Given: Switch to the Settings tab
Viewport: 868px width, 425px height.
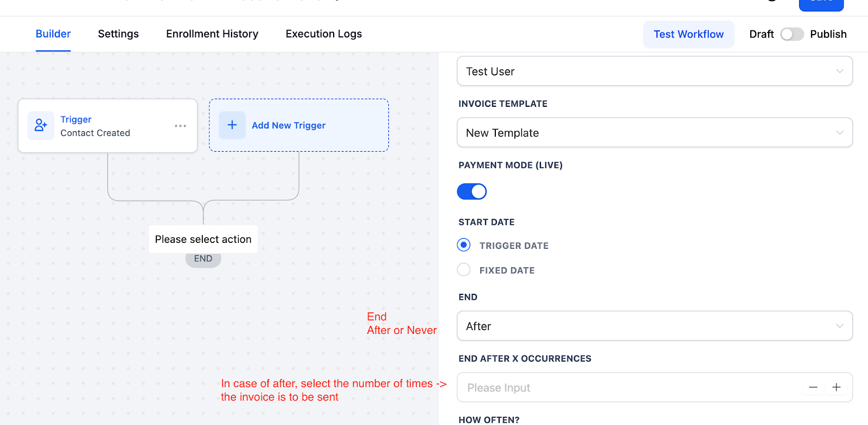Looking at the screenshot, I should click(x=118, y=34).
